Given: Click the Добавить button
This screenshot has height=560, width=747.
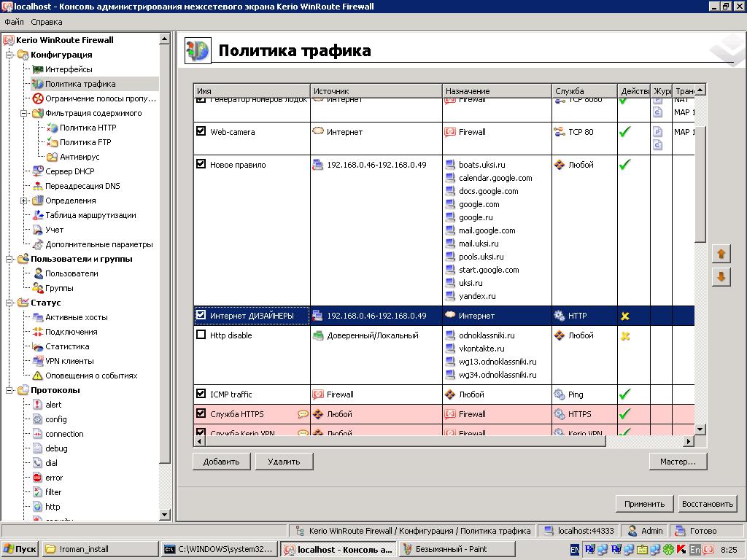Looking at the screenshot, I should point(222,462).
